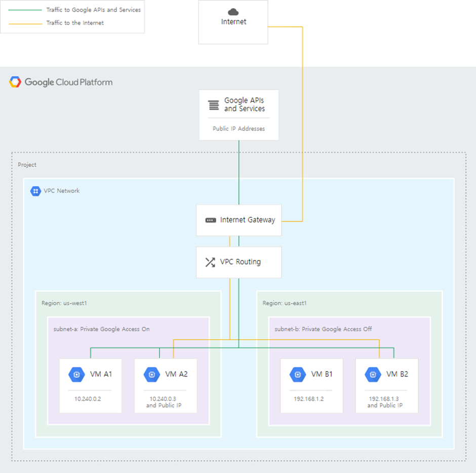Click the Google APIs and Services list icon
The height and width of the screenshot is (473, 476).
click(x=213, y=105)
